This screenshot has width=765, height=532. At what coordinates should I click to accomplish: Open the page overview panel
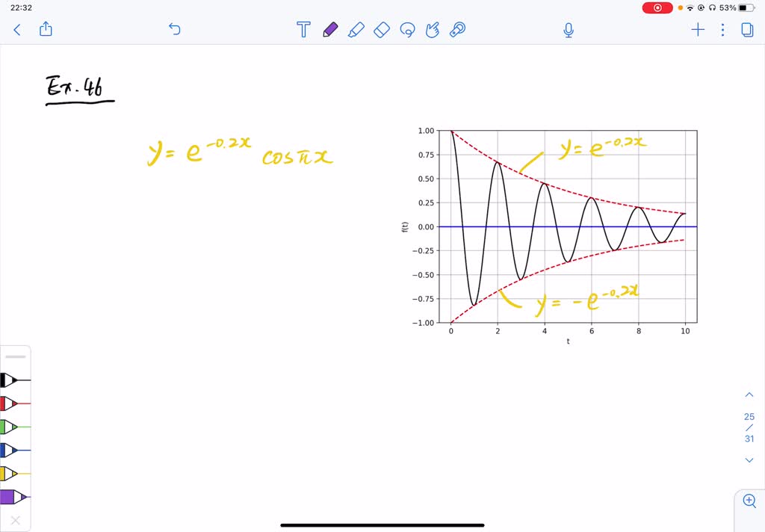click(x=748, y=30)
